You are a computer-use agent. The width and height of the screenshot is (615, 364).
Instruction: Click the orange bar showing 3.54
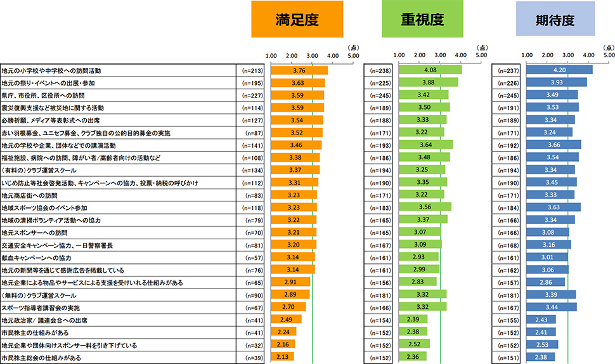[297, 120]
